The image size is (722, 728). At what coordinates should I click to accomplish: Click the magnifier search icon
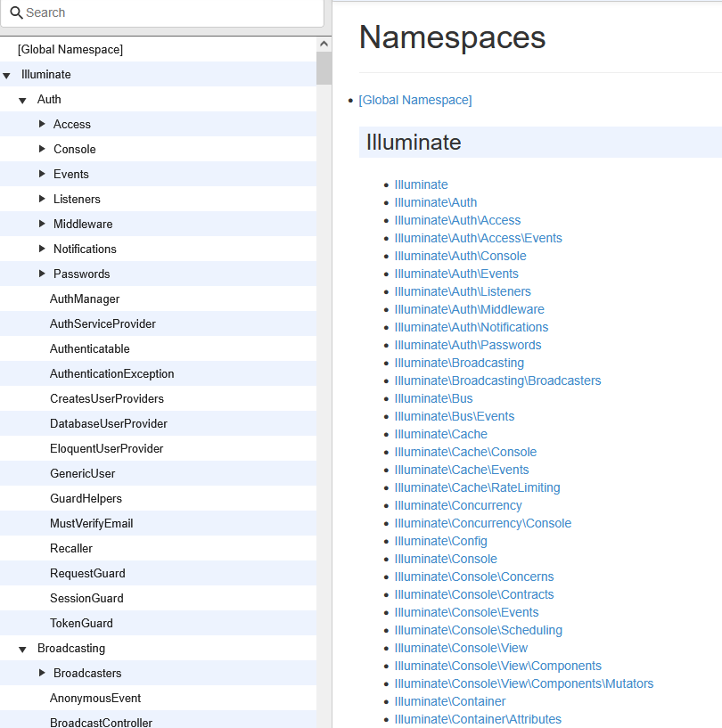click(16, 12)
